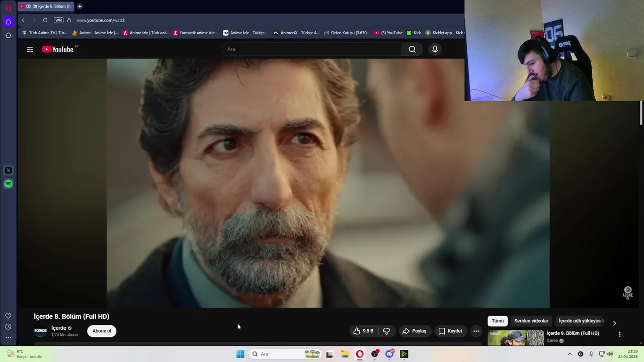The height and width of the screenshot is (362, 644).
Task: Go forward with browser forward arrow
Action: click(x=34, y=20)
